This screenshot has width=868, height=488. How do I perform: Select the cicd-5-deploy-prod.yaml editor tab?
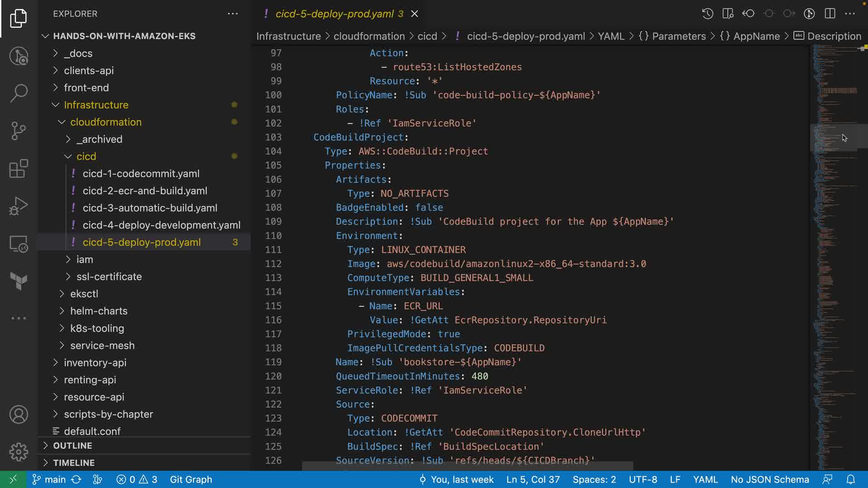(335, 14)
